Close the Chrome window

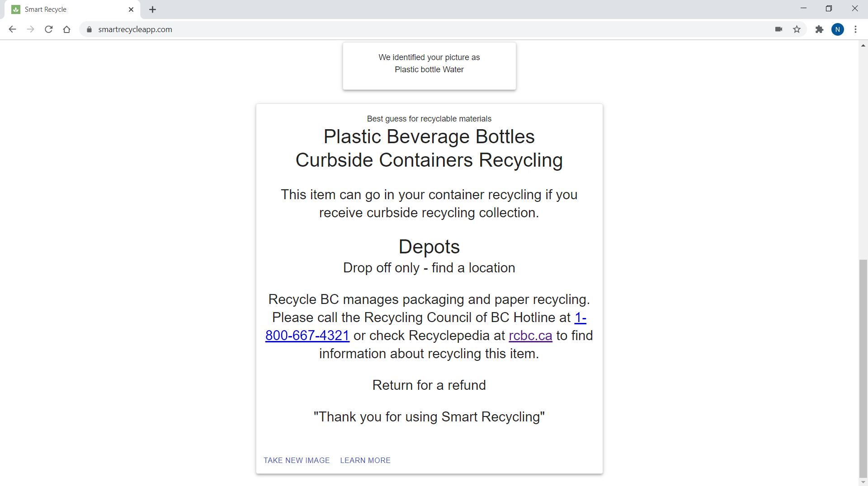[x=854, y=9]
